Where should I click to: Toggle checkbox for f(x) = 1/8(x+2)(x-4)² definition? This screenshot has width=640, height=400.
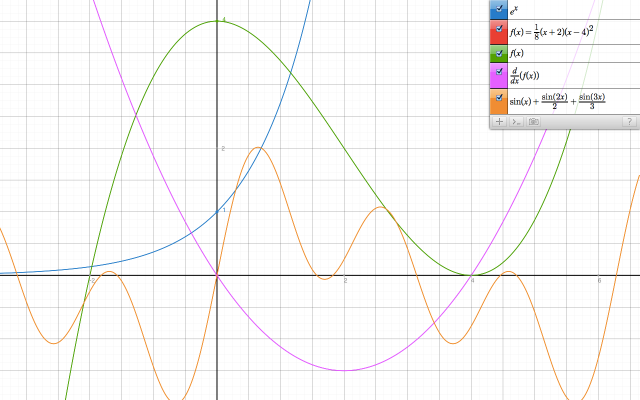499,29
